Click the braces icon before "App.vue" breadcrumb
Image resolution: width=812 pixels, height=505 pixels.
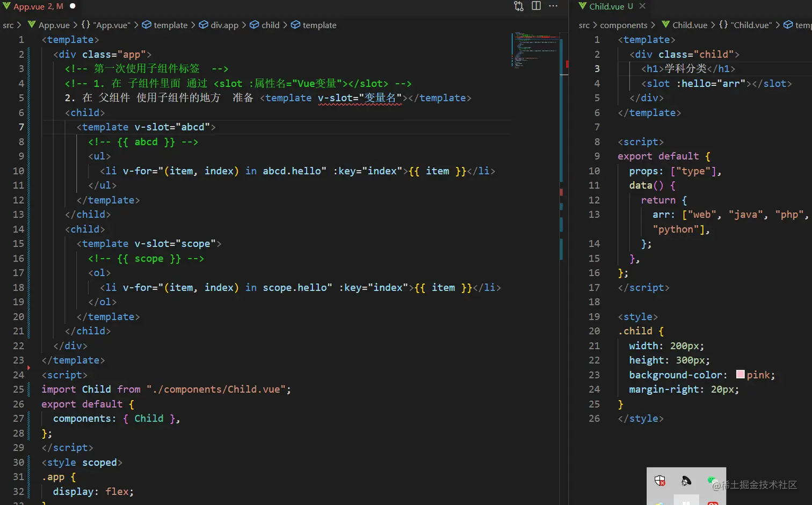(85, 24)
